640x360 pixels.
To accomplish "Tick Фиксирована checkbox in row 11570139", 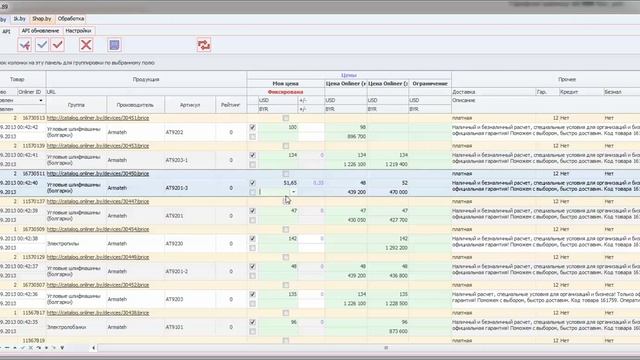I will click(x=286, y=146).
